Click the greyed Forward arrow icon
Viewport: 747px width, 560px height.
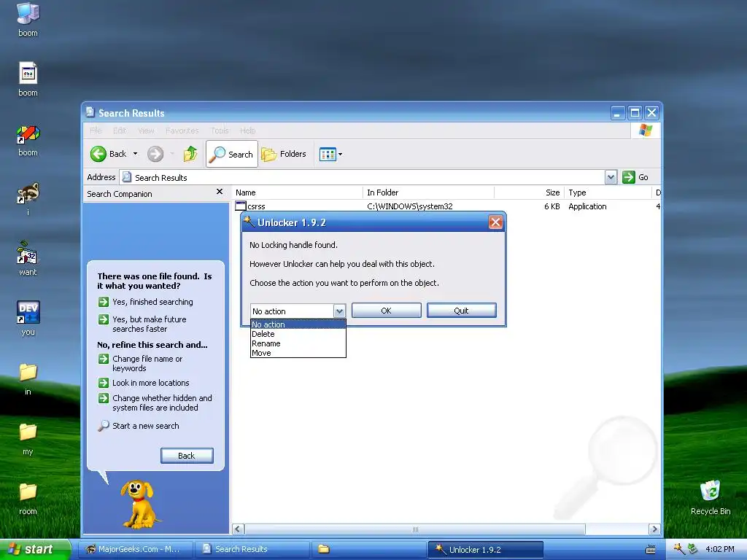pyautogui.click(x=155, y=154)
